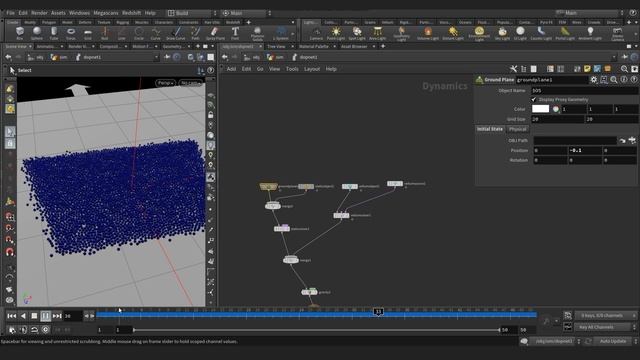This screenshot has height=360, width=640.
Task: Add a Spot Light from shelf
Action: click(357, 33)
